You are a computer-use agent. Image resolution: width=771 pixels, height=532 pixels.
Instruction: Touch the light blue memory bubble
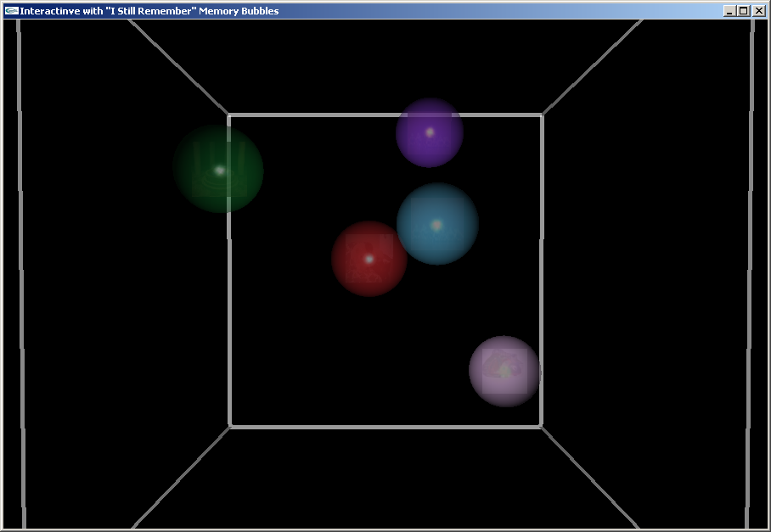tap(437, 224)
